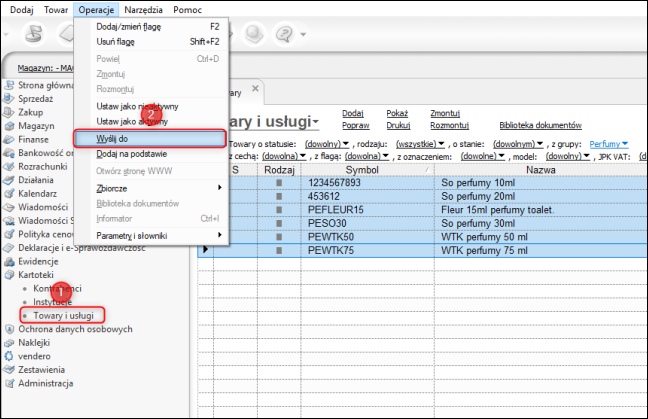Open the Zestawienia module
Viewport: 648px width, 419px height.
(x=34, y=370)
